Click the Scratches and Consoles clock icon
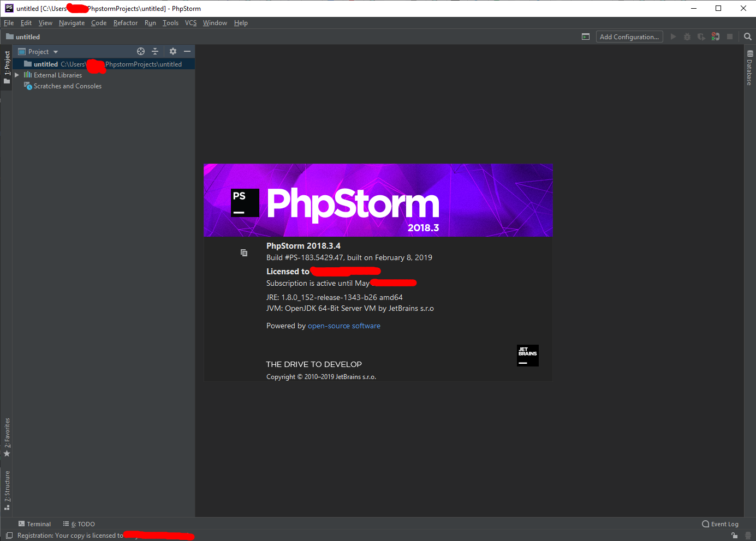The image size is (756, 541). (x=28, y=86)
